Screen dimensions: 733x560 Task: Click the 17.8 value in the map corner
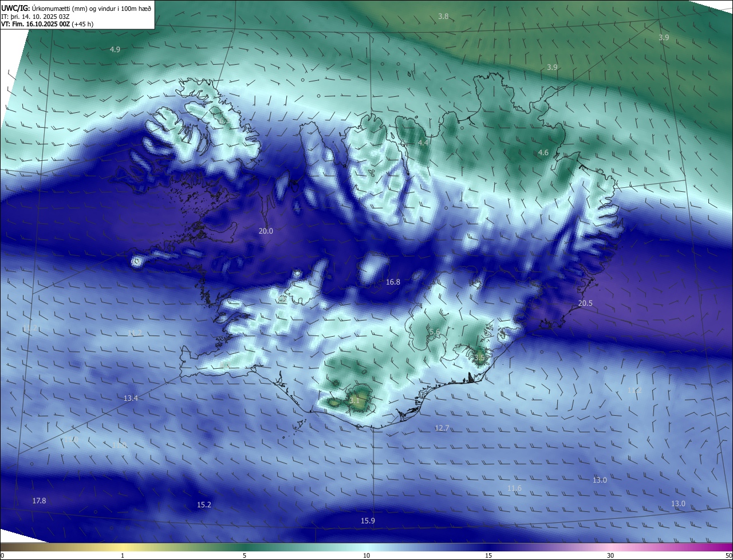click(x=39, y=501)
